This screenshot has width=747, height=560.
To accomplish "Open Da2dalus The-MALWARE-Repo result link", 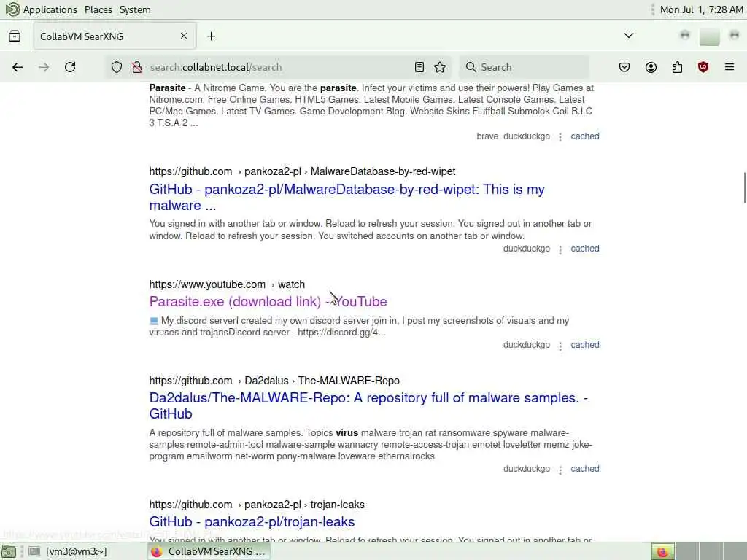I will tap(368, 405).
